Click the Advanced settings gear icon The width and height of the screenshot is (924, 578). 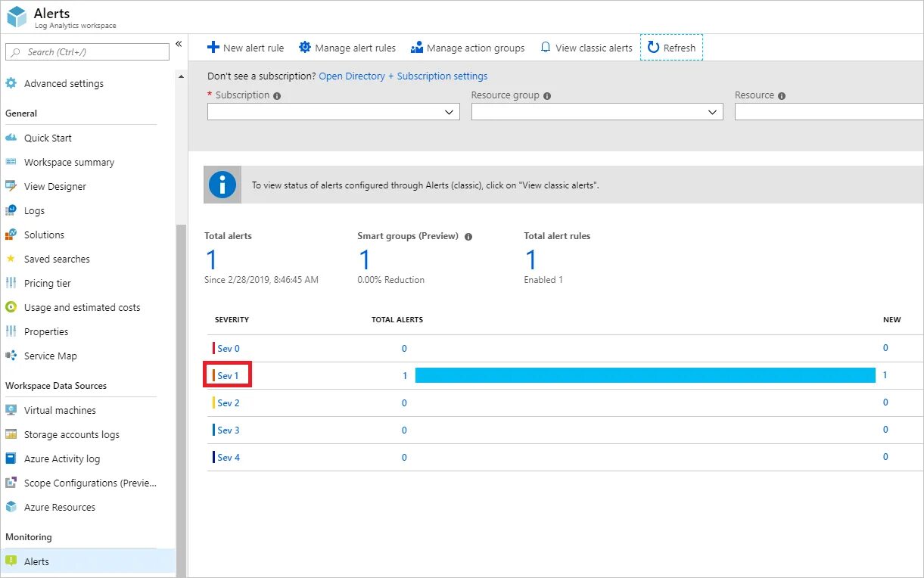click(11, 83)
